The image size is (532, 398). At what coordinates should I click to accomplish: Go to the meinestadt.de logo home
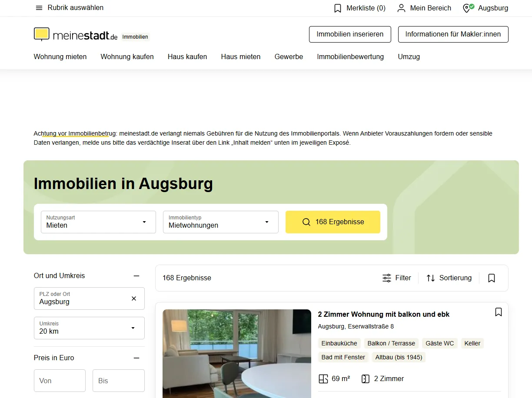click(x=76, y=35)
